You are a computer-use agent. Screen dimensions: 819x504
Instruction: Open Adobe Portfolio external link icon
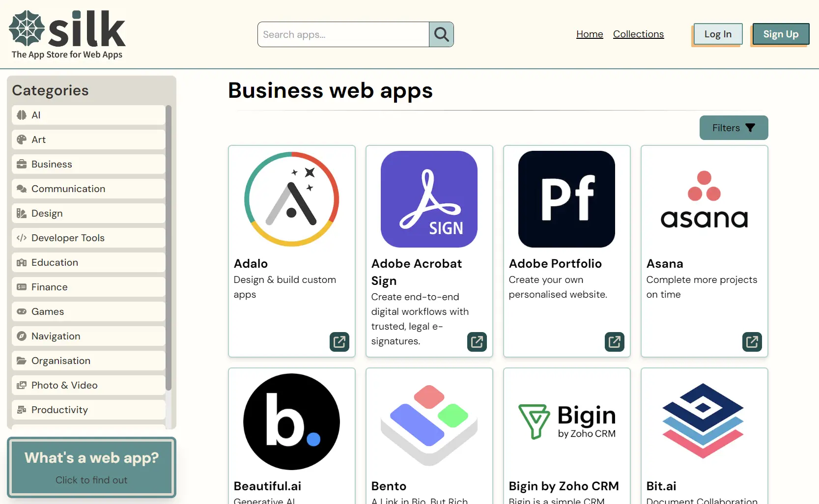[615, 341]
